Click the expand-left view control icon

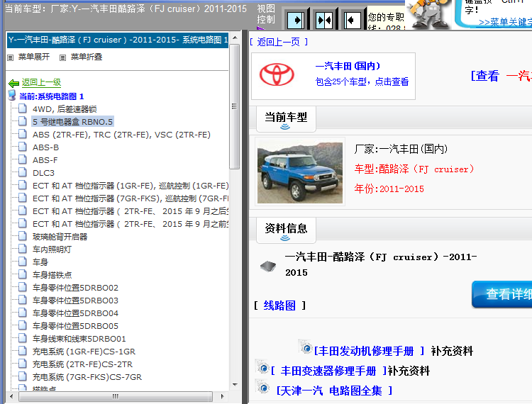tap(352, 21)
